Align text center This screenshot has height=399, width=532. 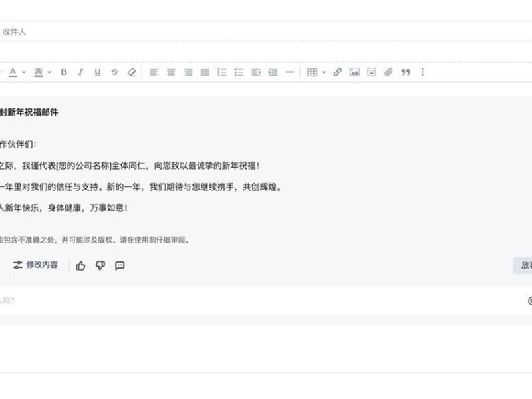[x=171, y=72]
